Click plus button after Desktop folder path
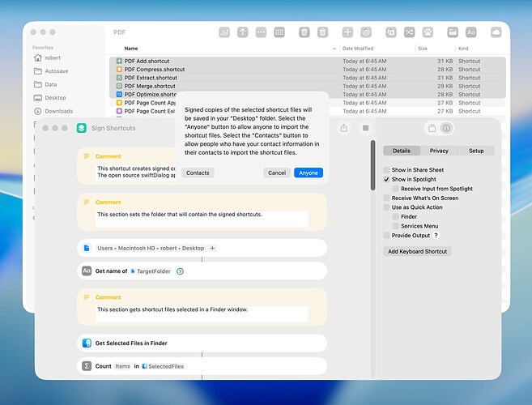The height and width of the screenshot is (405, 532). tap(212, 248)
